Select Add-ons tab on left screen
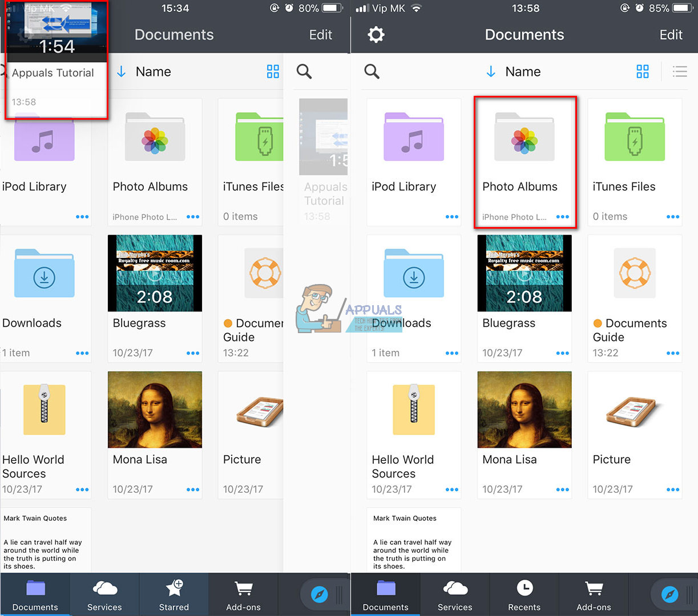Image resolution: width=698 pixels, height=616 pixels. pyautogui.click(x=243, y=594)
